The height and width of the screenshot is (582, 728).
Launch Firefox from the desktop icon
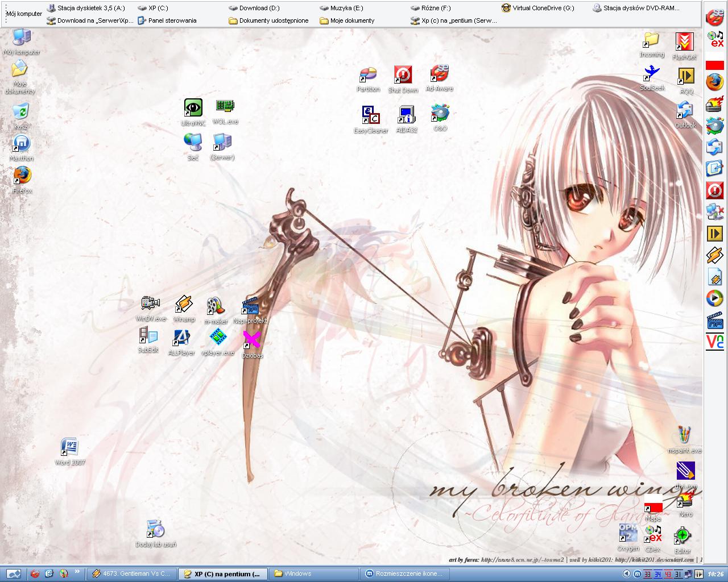click(22, 180)
